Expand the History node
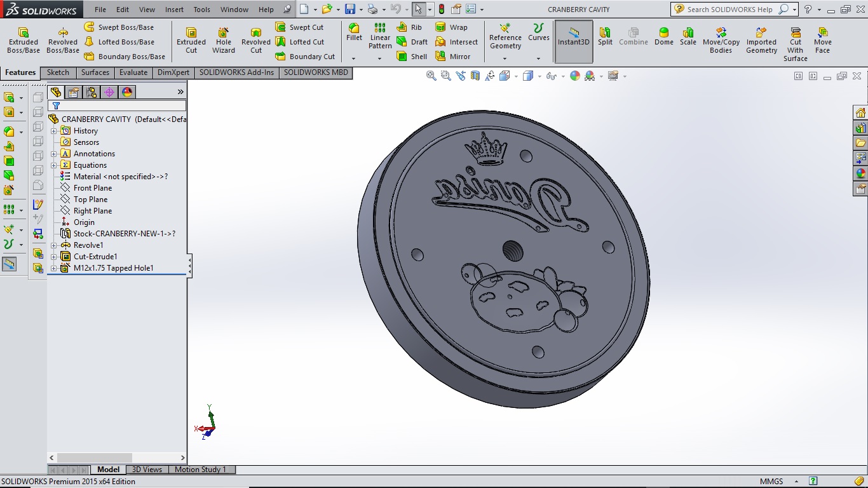The width and height of the screenshot is (868, 488). [54, 131]
